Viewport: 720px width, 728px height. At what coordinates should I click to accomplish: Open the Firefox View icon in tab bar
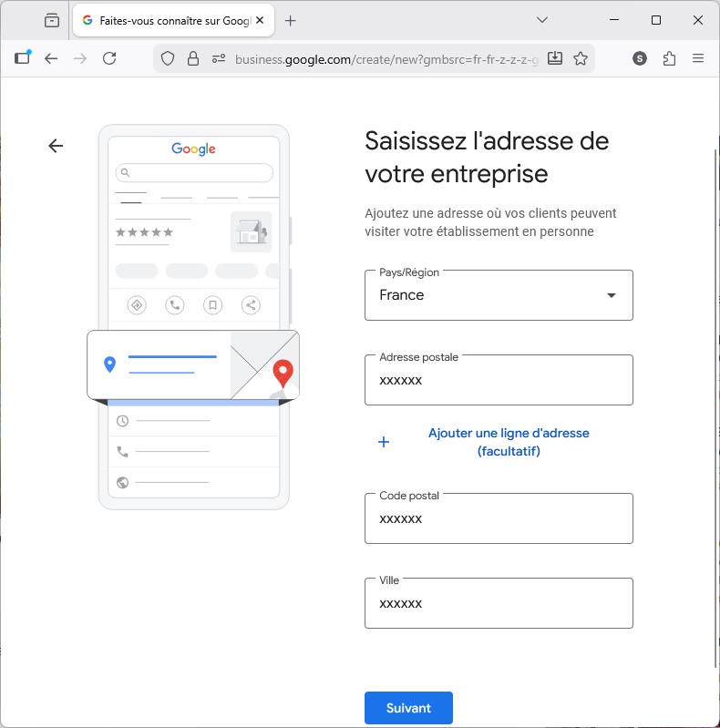click(52, 20)
